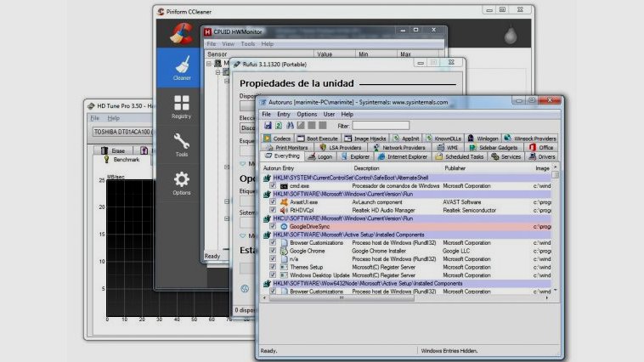Click Autoruns list scroll-down arrow

tap(556, 290)
